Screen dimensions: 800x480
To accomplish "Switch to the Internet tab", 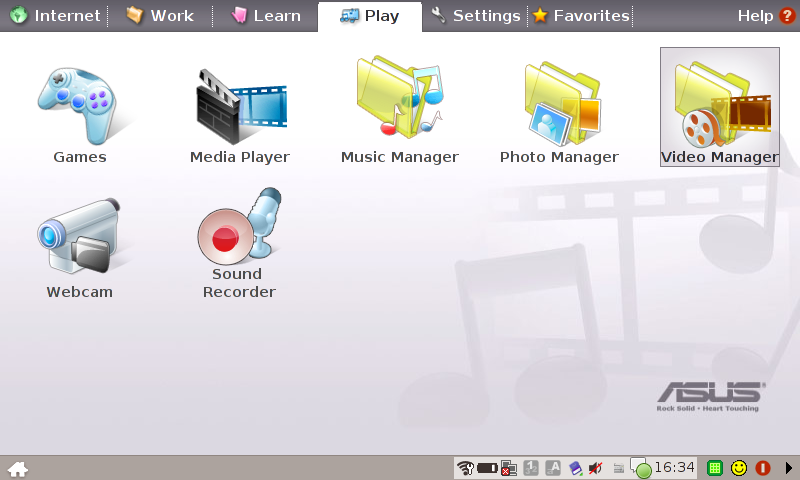I will coord(55,16).
